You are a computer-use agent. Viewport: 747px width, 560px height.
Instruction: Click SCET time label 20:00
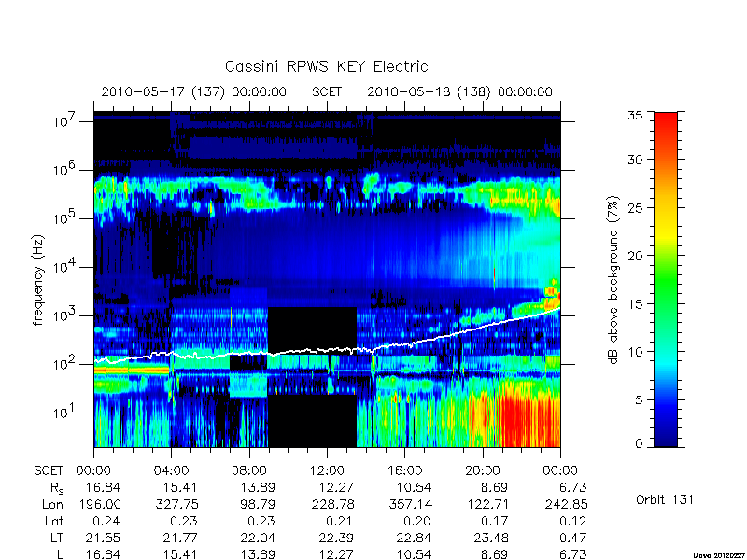point(482,470)
